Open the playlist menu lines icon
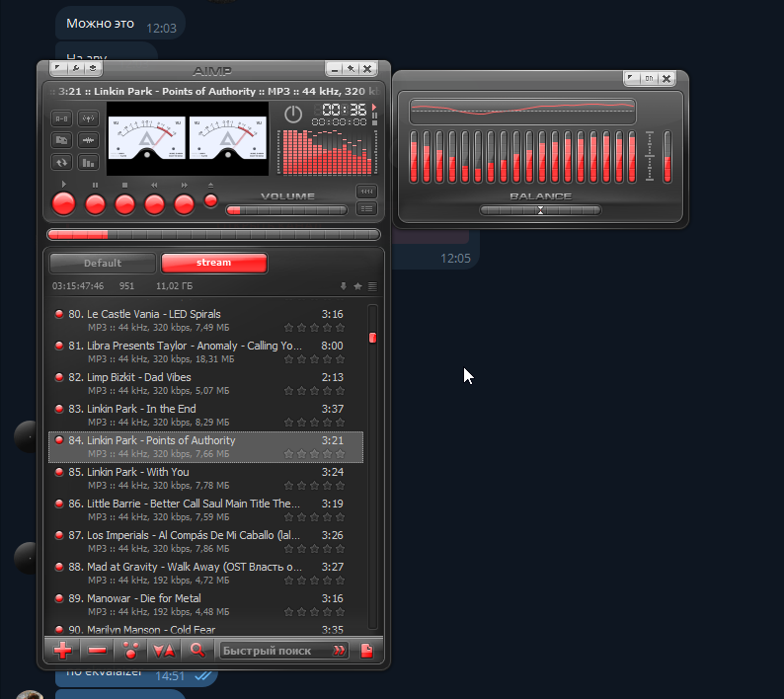Screen dimensions: 784x699 [372, 286]
